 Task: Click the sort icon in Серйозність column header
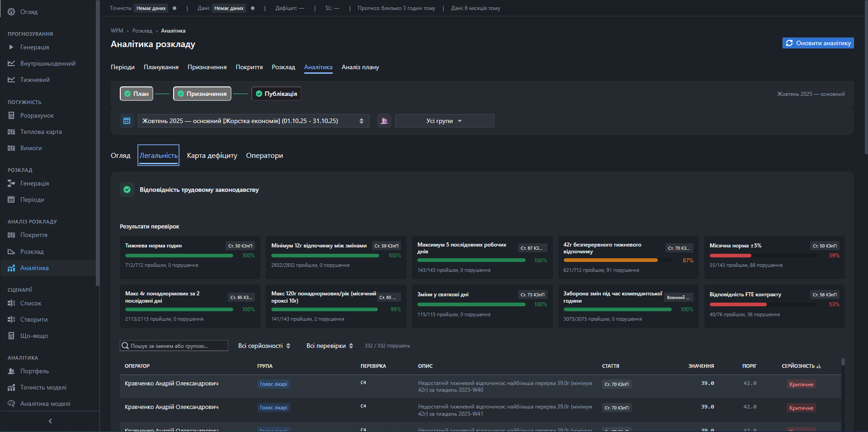pos(819,366)
